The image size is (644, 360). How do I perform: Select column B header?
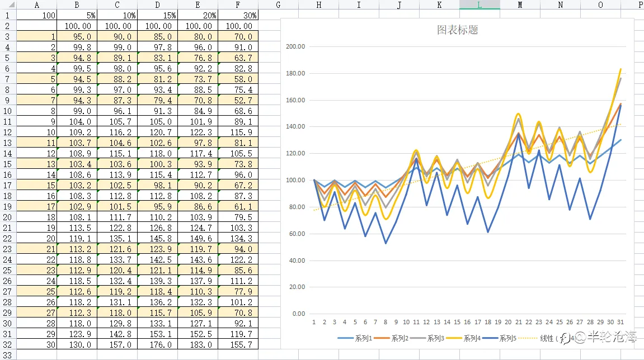coord(77,5)
